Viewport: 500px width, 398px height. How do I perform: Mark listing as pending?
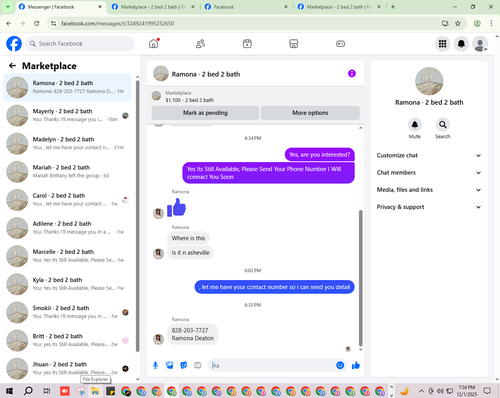tap(205, 113)
